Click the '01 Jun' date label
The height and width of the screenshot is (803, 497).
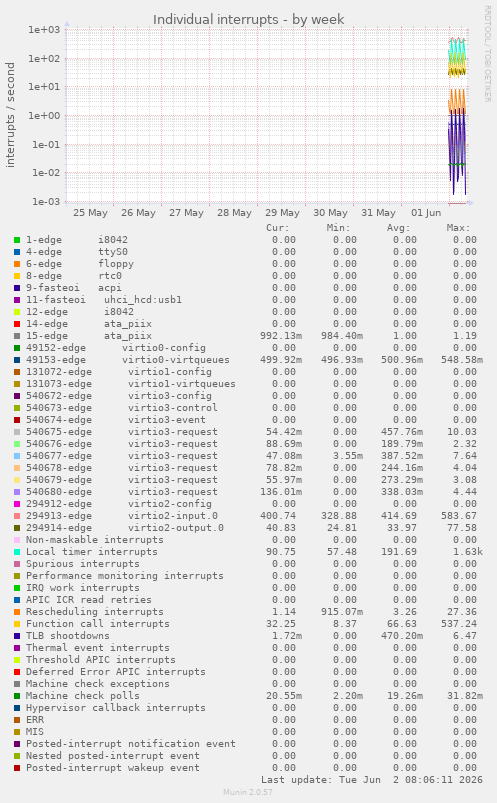[426, 213]
